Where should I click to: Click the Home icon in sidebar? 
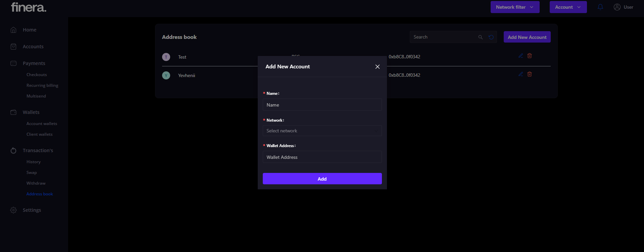(x=13, y=30)
